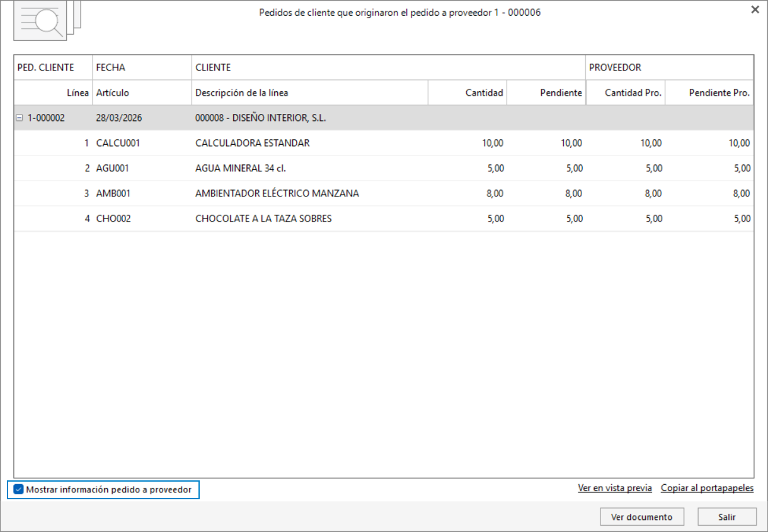Collapse the 1-000002 order row
This screenshot has width=768, height=532.
pos(20,118)
